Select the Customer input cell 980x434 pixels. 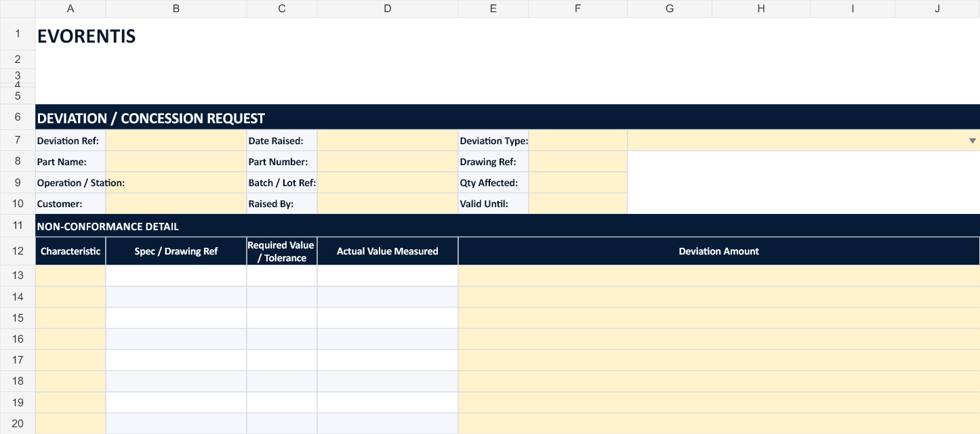(176, 204)
